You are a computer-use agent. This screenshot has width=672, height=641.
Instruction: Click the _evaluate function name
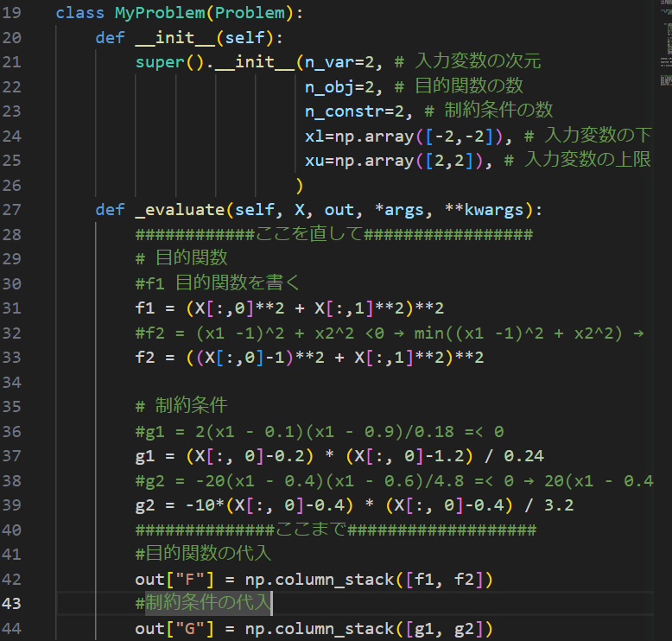coord(180,210)
